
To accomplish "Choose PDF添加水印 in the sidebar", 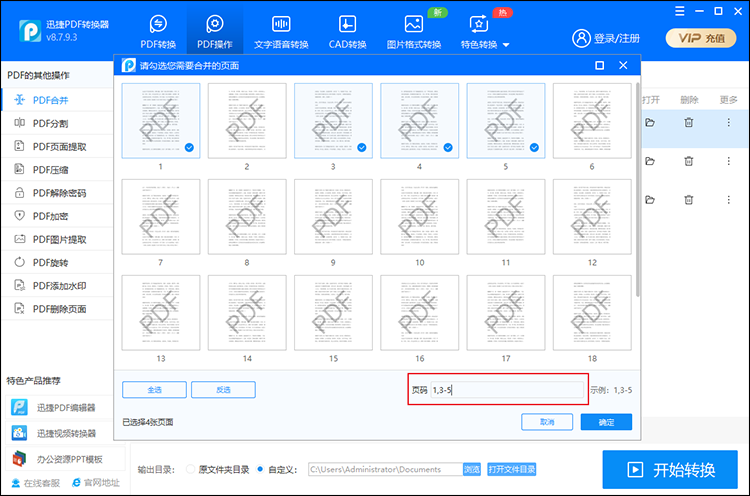I will click(x=56, y=286).
